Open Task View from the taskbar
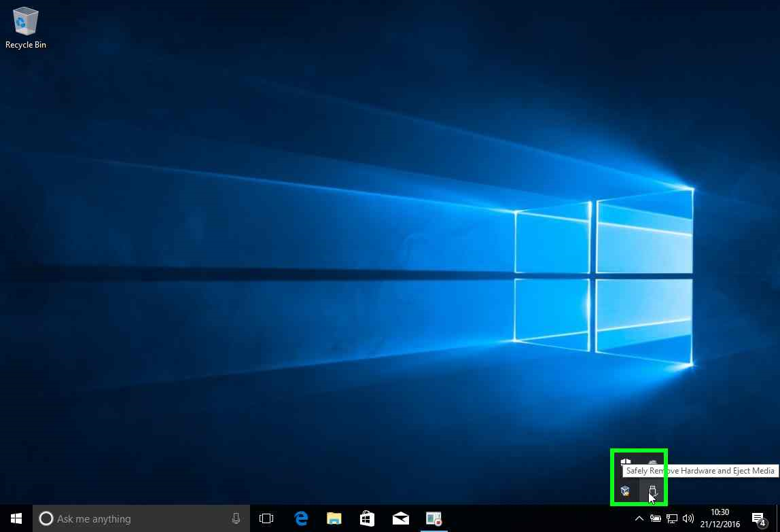 point(266,518)
